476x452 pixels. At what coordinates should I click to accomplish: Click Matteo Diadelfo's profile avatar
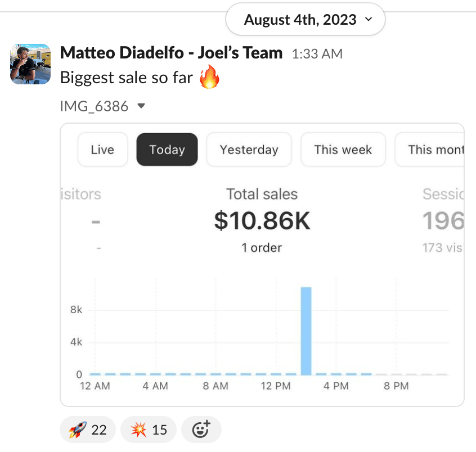click(x=30, y=64)
